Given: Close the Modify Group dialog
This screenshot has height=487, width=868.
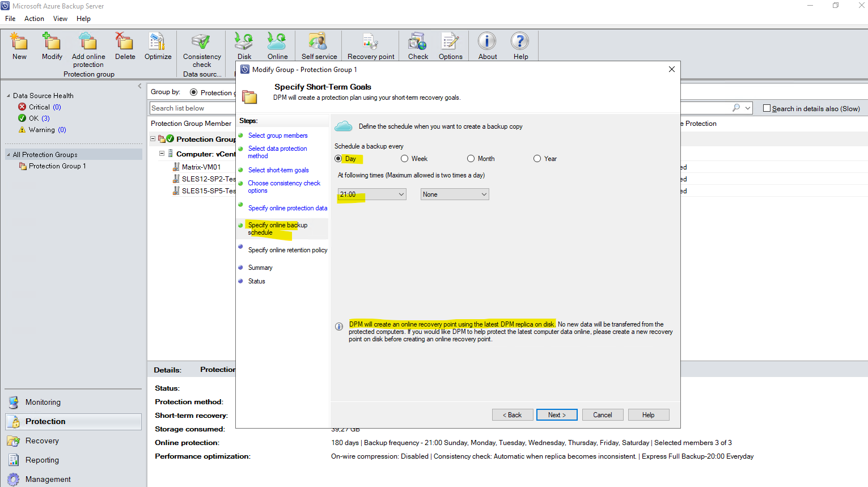Looking at the screenshot, I should pyautogui.click(x=671, y=69).
